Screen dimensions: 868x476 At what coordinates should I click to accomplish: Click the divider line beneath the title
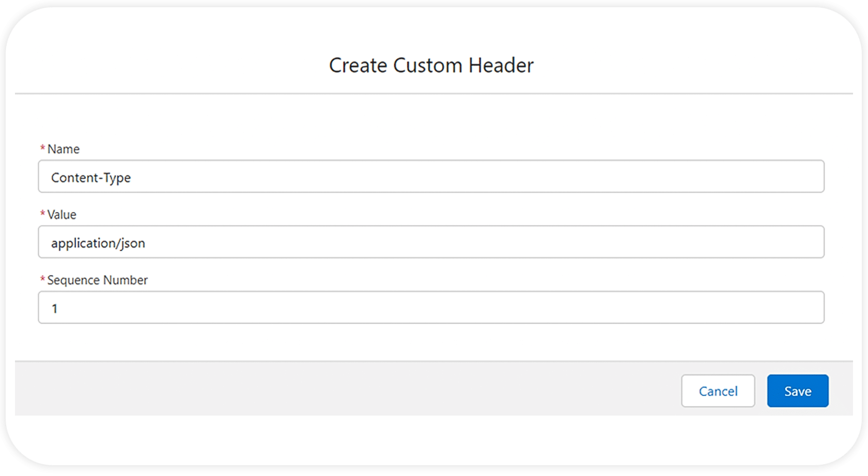(x=433, y=93)
